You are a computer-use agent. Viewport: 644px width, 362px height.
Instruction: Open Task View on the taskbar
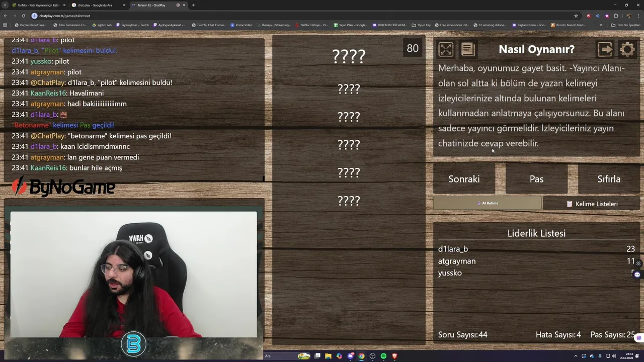[x=317, y=356]
